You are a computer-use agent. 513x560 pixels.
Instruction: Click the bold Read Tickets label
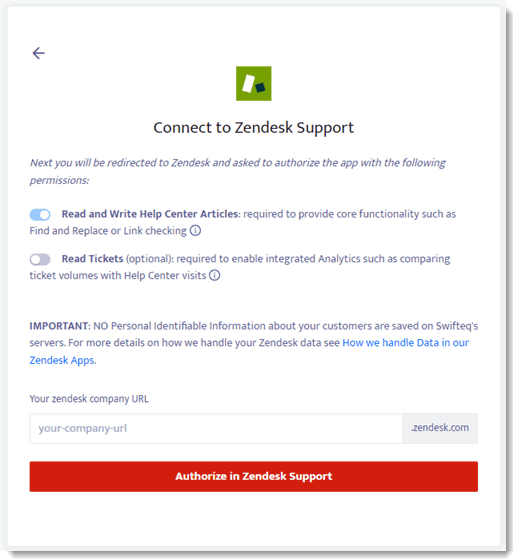tap(92, 259)
